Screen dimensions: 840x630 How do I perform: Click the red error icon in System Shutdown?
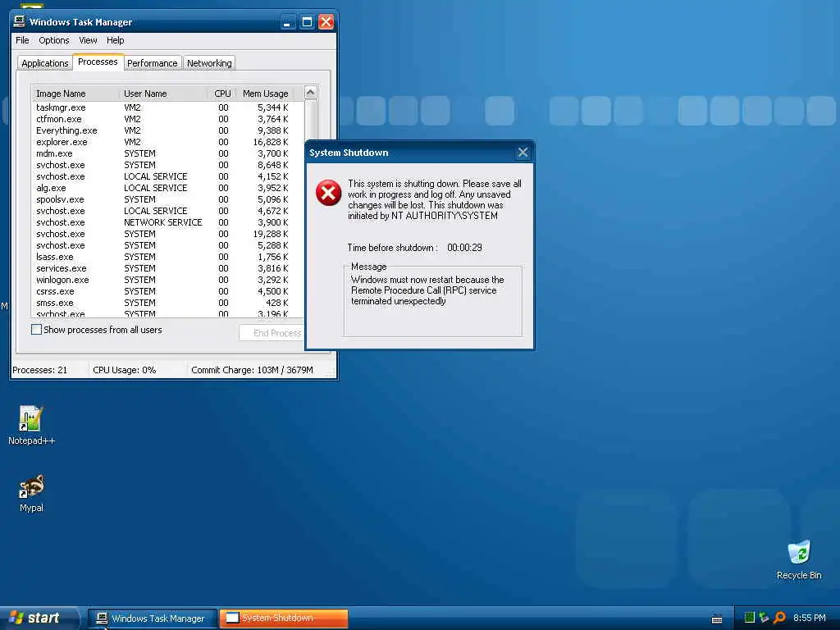328,193
